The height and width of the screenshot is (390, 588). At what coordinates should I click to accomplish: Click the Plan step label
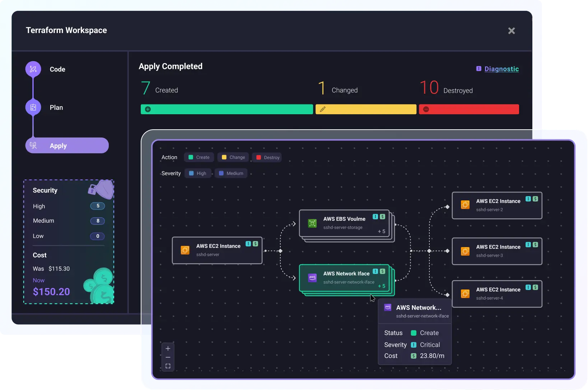click(56, 107)
